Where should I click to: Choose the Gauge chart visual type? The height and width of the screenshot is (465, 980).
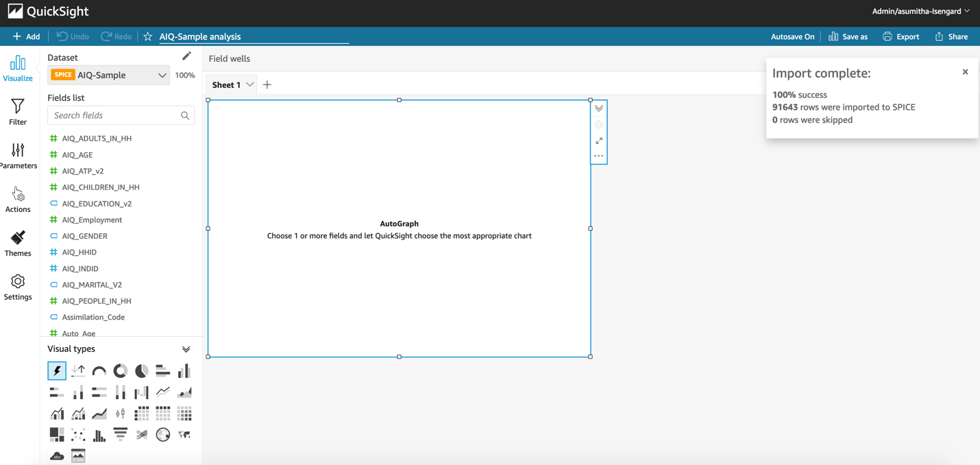pos(99,371)
